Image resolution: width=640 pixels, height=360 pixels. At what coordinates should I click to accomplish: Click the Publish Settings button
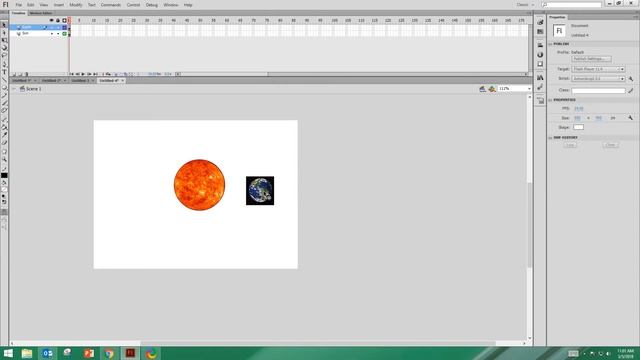(591, 59)
